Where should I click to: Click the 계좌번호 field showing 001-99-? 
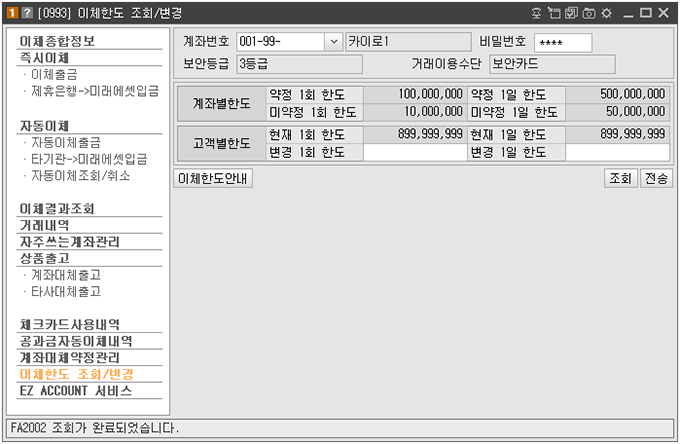pos(281,42)
